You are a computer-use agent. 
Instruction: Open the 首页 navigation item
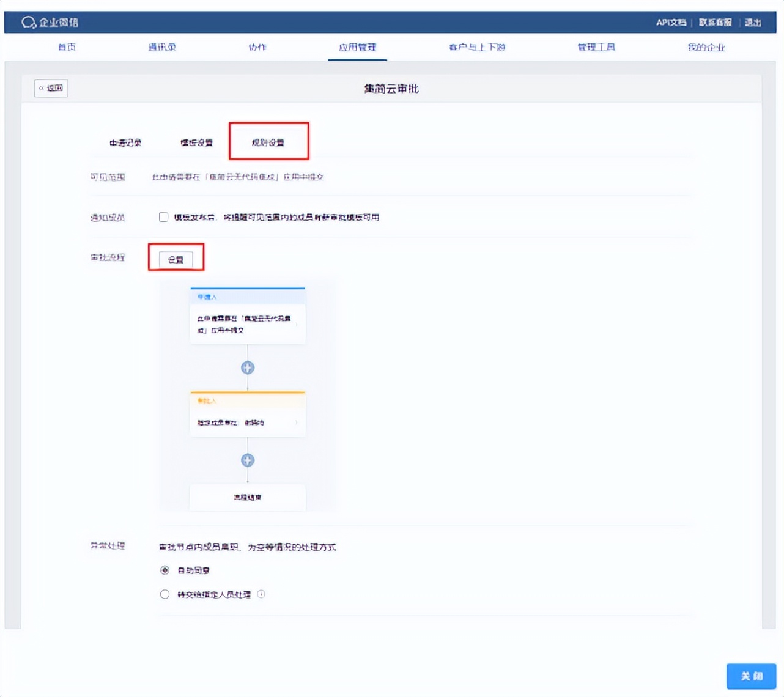click(x=67, y=47)
